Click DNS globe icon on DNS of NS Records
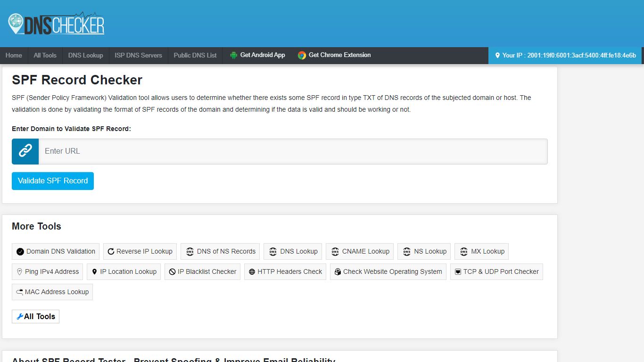The image size is (644, 362). (x=190, y=252)
